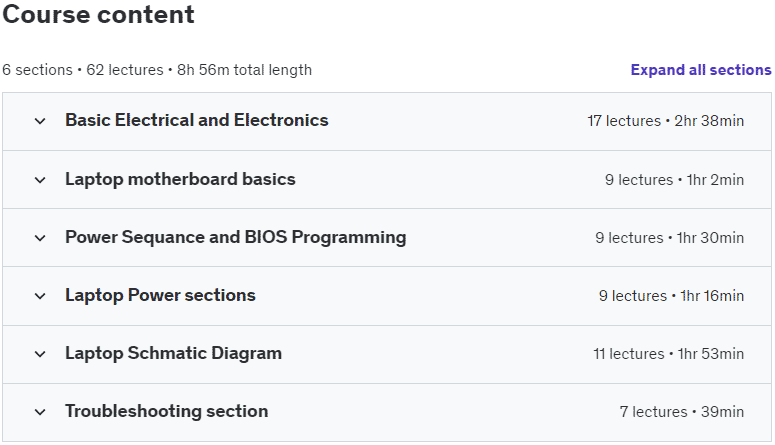Expand chevron for Basic Electrical and Electronics
The height and width of the screenshot is (445, 775).
coord(40,121)
